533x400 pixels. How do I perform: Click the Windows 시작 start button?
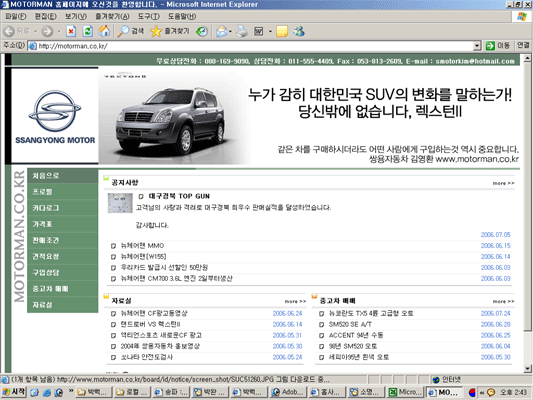point(14,392)
